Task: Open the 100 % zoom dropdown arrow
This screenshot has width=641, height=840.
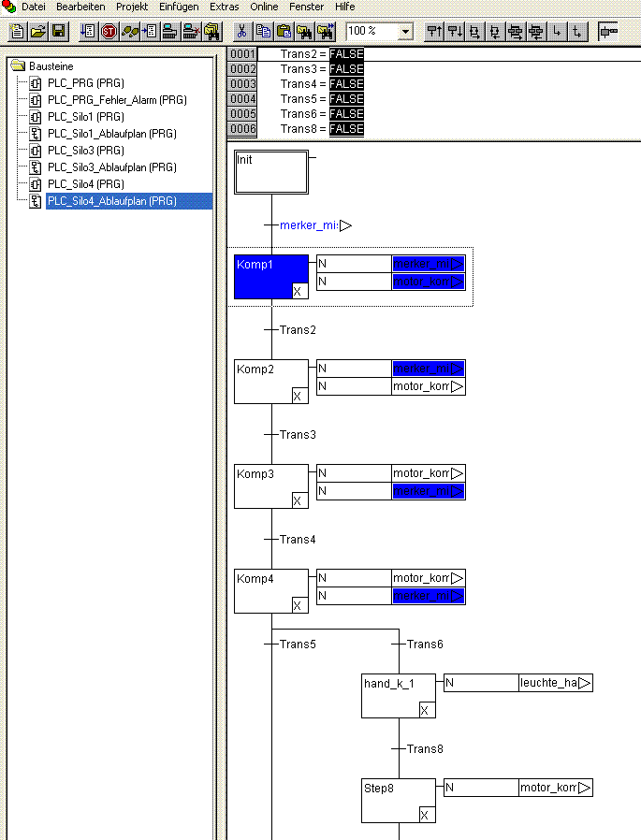Action: [x=406, y=32]
